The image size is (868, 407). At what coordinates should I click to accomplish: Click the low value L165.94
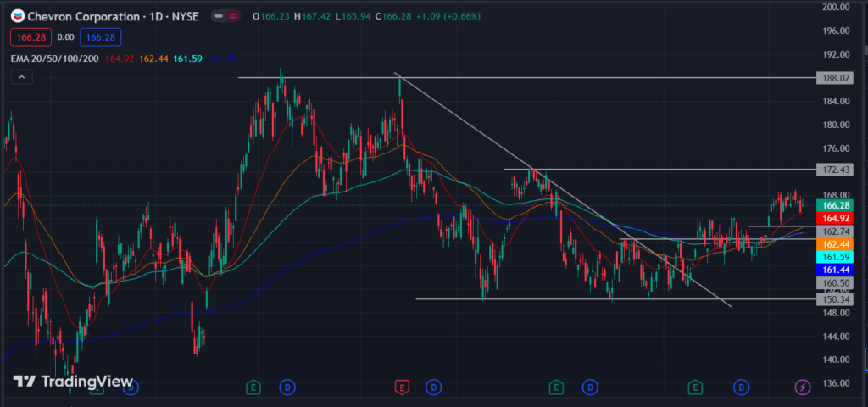point(353,16)
